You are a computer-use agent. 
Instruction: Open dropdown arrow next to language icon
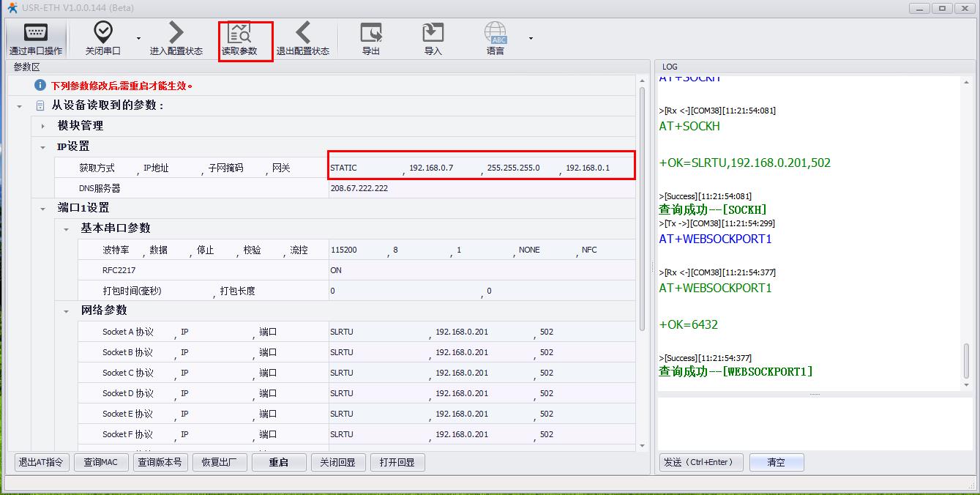tap(531, 39)
